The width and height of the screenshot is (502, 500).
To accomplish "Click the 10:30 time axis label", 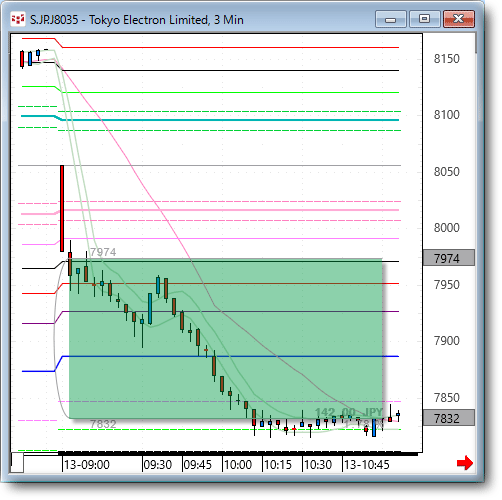I will tap(318, 465).
